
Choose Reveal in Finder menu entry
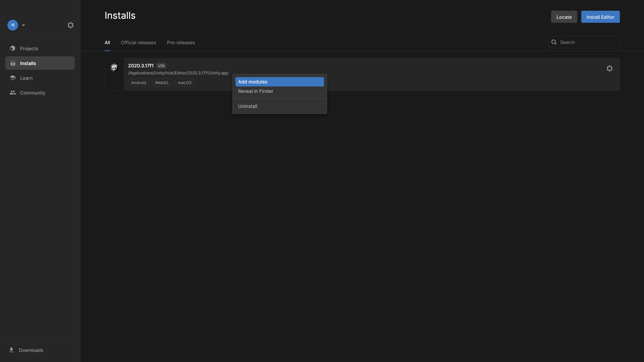(x=255, y=91)
